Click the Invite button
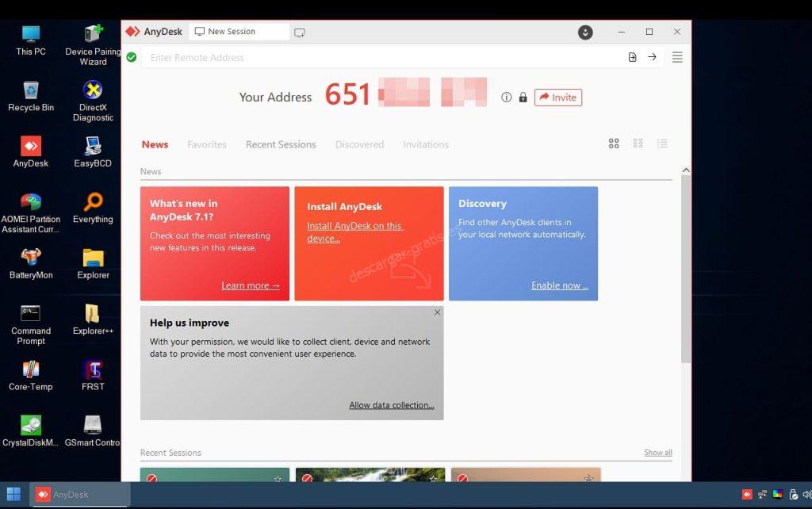 coord(558,98)
